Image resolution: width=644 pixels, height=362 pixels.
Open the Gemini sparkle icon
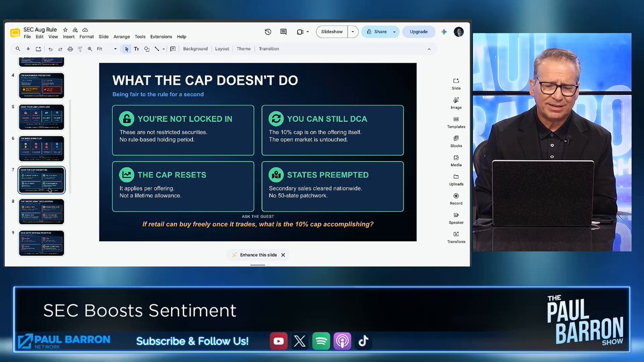444,32
